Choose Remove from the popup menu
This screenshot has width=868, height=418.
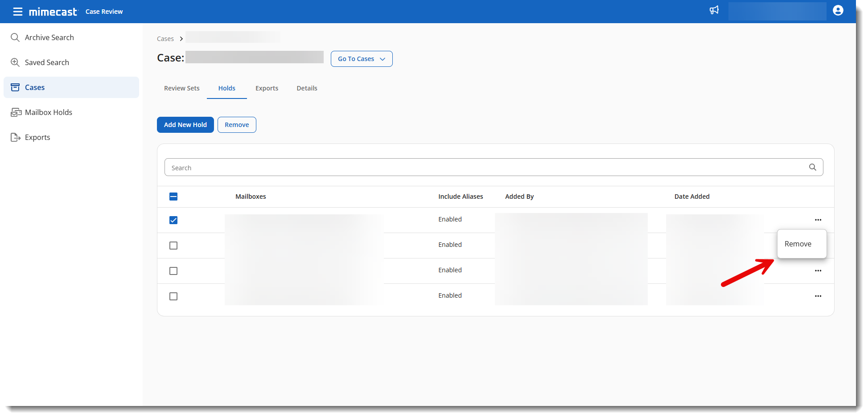click(x=798, y=244)
